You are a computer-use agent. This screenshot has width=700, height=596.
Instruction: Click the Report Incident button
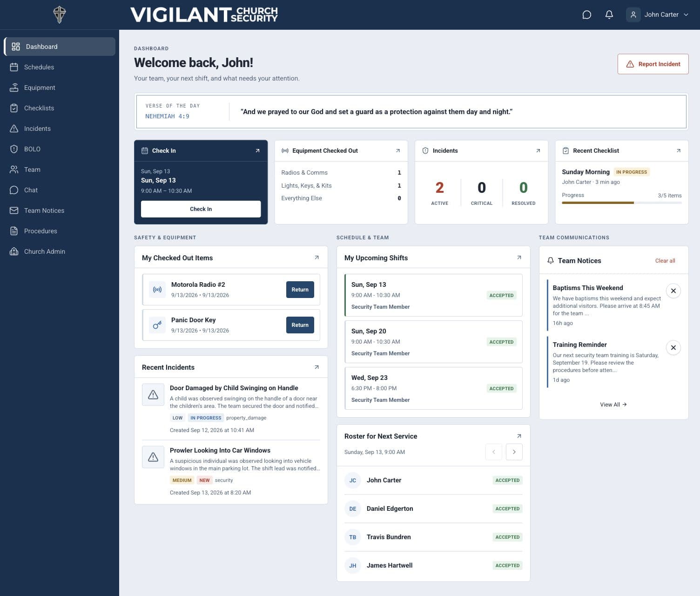pyautogui.click(x=653, y=64)
